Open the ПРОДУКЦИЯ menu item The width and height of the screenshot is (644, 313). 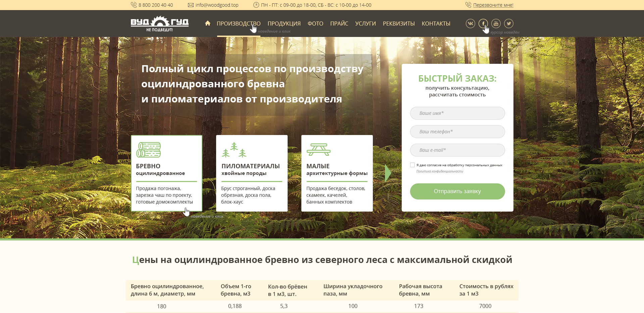tap(284, 24)
